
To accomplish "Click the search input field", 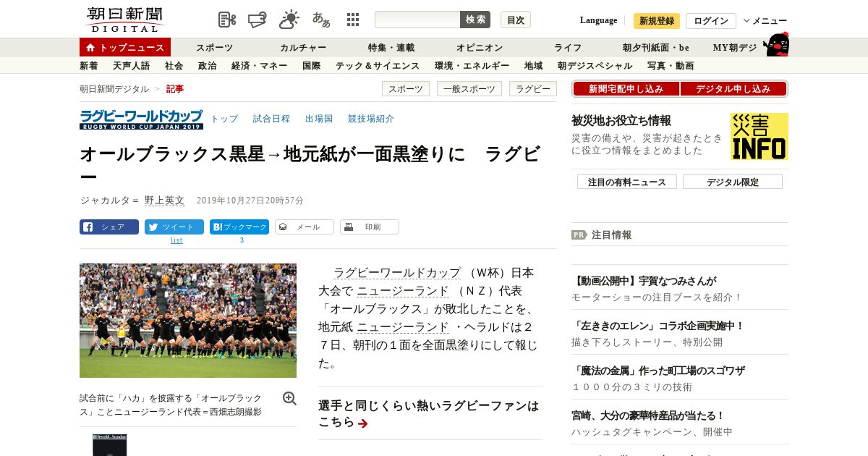I will coord(417,20).
